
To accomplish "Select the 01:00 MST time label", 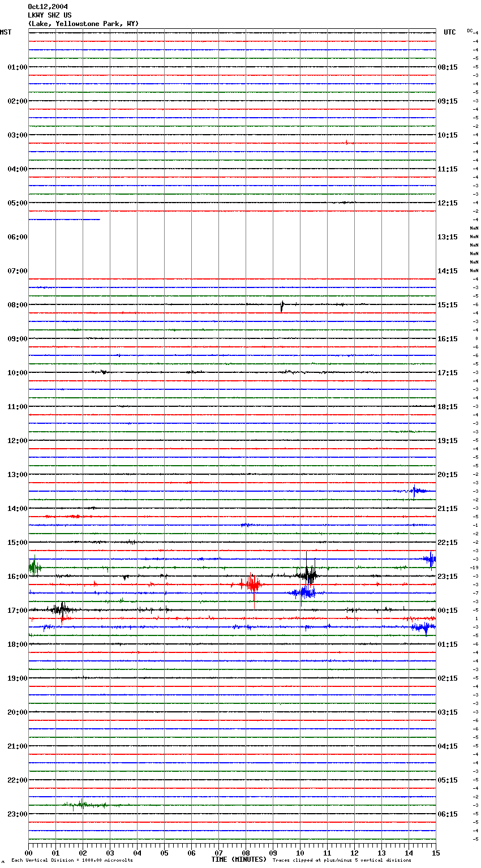I will point(18,67).
